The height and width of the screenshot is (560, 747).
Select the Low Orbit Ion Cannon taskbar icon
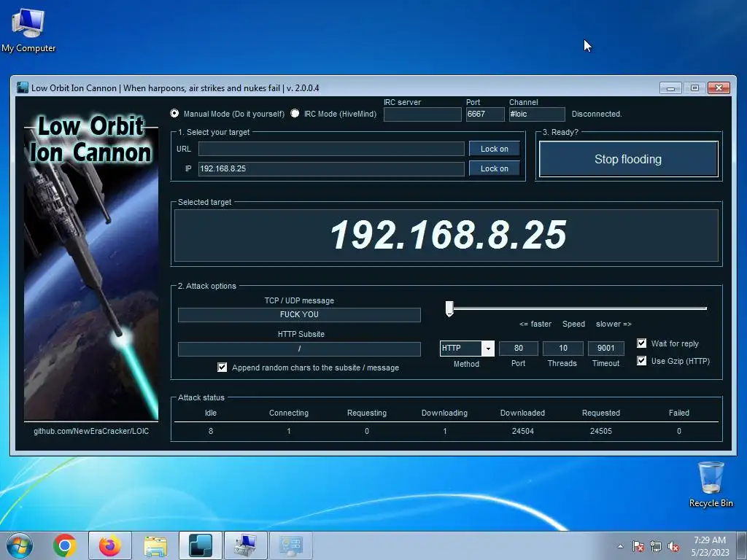201,545
